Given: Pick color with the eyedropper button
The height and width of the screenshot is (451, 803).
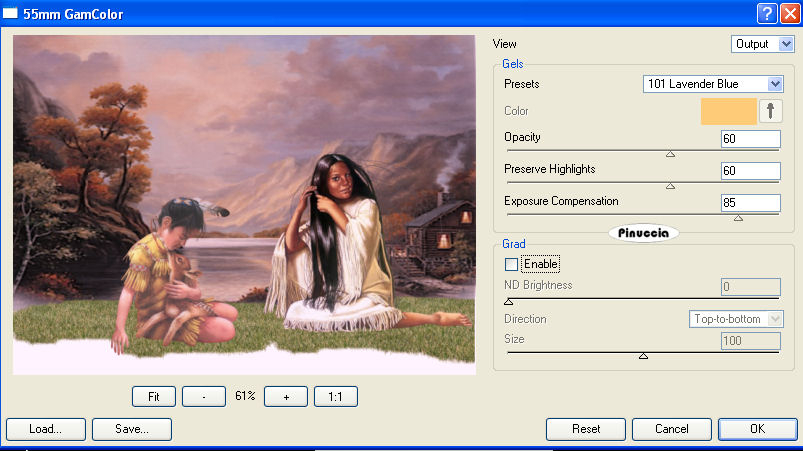Looking at the screenshot, I should click(x=770, y=111).
